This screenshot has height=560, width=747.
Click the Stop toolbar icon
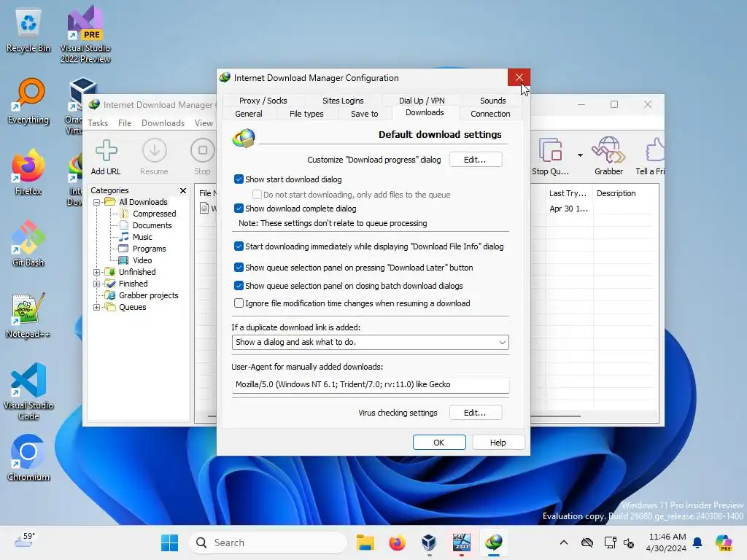click(203, 157)
